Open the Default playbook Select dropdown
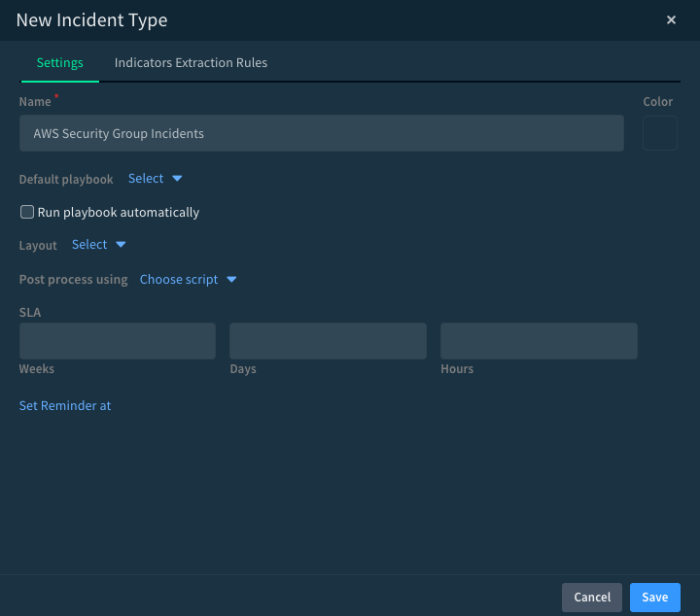The height and width of the screenshot is (616, 700). (146, 179)
